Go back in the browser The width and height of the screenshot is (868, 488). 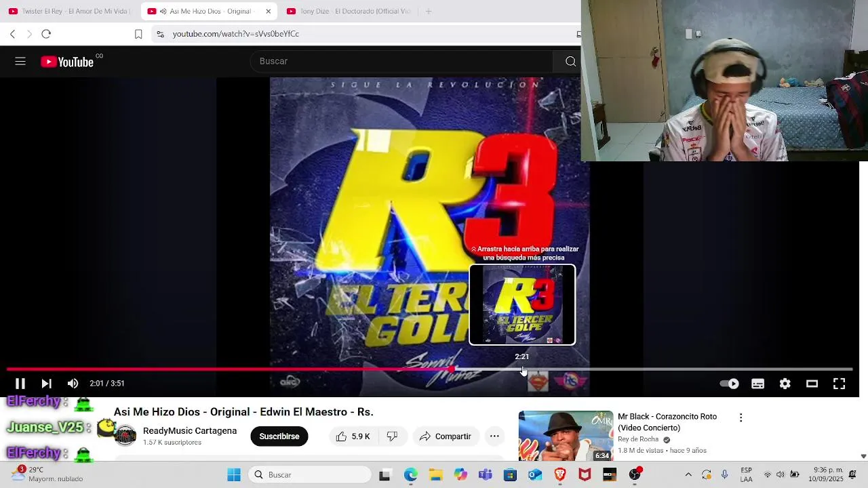pos(12,34)
